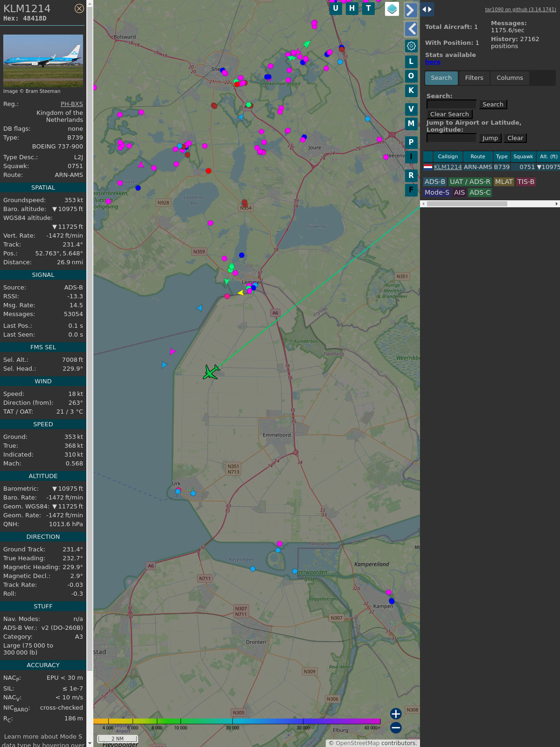Screen dimensions: 560x747
Task: Click the B739 type cell in the table
Action: (502, 167)
